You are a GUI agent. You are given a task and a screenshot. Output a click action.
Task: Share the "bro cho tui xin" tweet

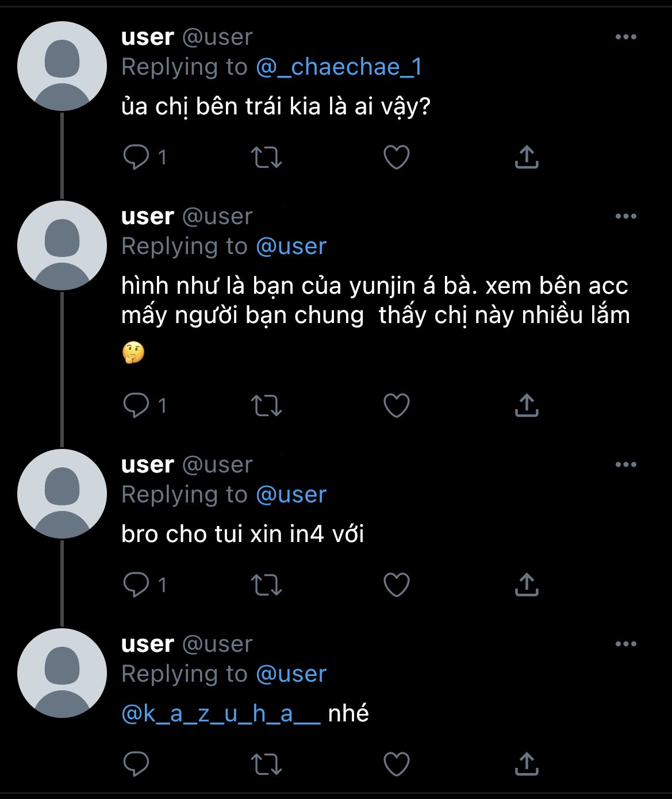tap(526, 585)
